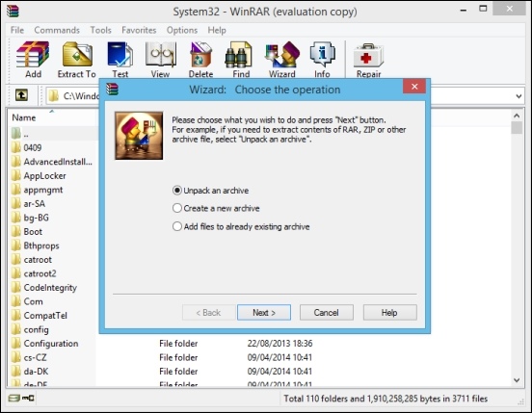
Task: Select the AppLocker folder icon
Action: [x=16, y=176]
